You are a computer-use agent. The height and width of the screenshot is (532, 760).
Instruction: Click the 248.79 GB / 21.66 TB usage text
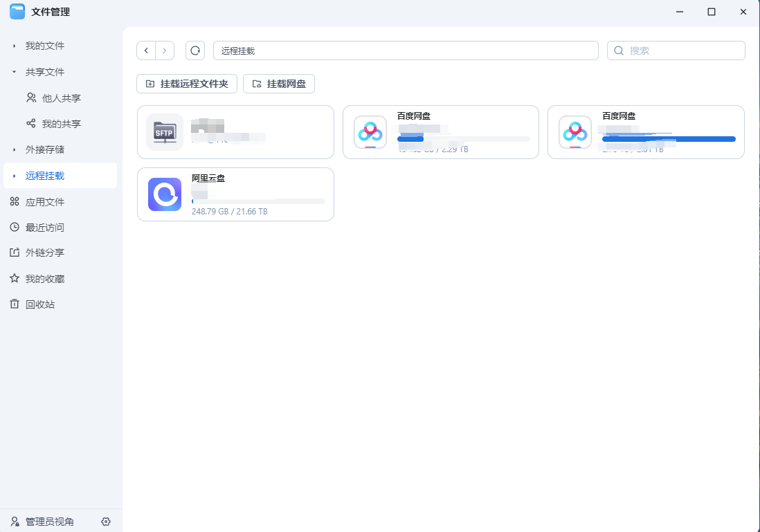(x=230, y=211)
